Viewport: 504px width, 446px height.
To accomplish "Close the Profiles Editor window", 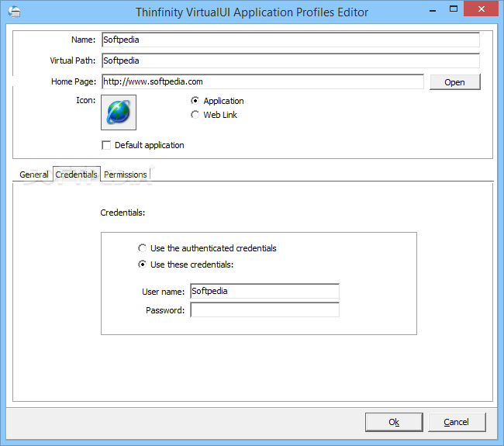I will tap(482, 9).
